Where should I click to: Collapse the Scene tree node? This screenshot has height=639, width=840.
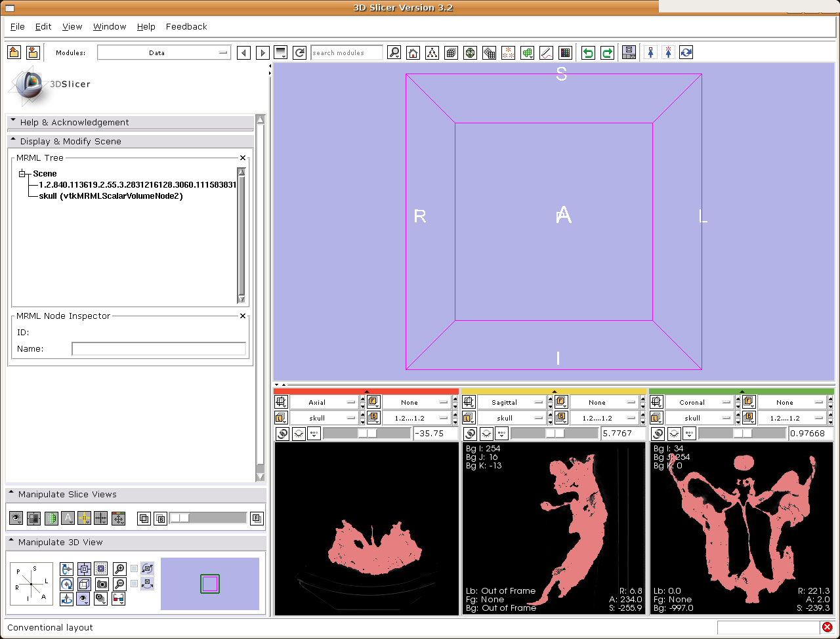[22, 174]
